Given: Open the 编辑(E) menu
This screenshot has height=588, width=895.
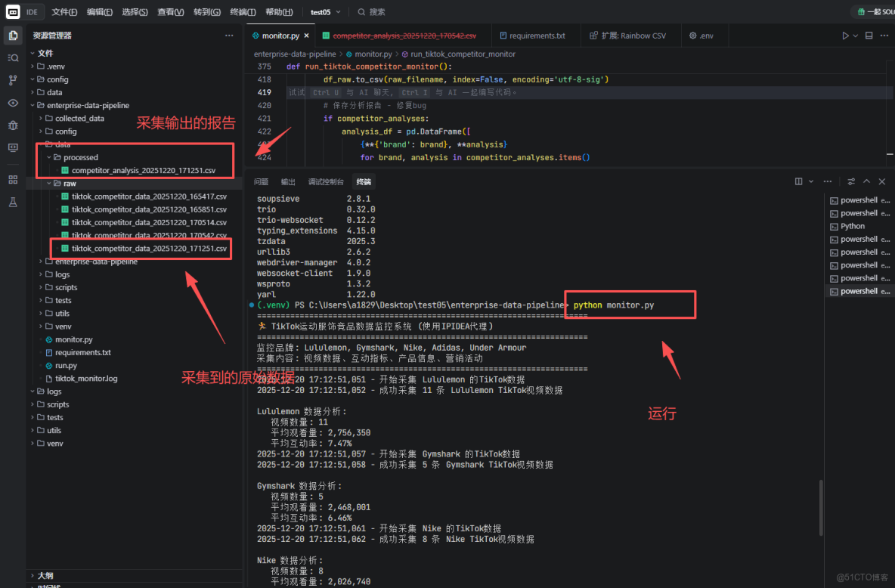Looking at the screenshot, I should click(x=100, y=11).
